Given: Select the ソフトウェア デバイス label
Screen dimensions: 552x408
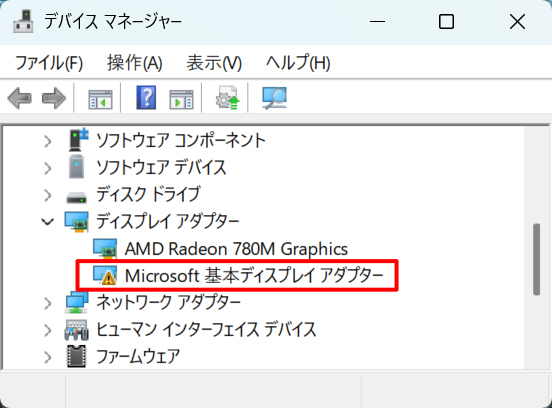Looking at the screenshot, I should 161,167.
